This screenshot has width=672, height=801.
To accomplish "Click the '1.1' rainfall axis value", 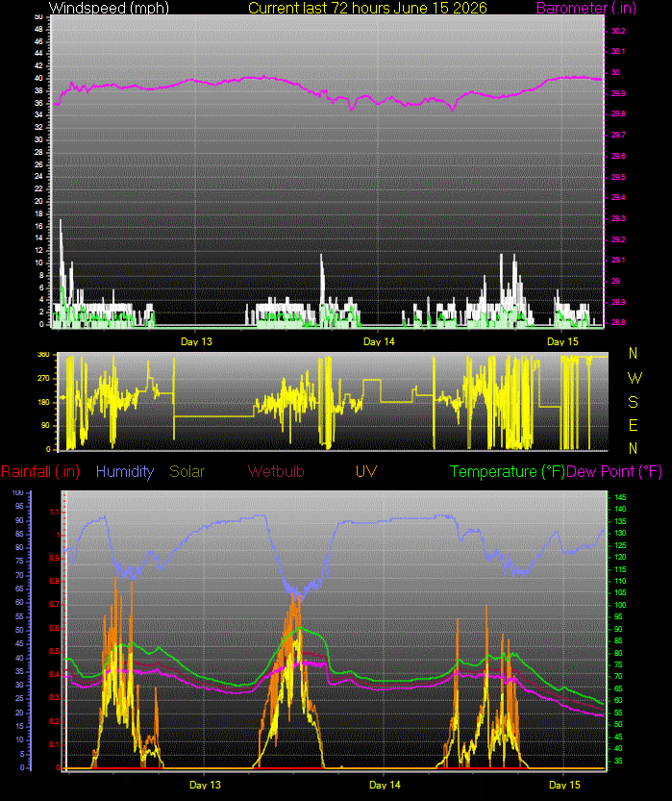I will [x=55, y=512].
